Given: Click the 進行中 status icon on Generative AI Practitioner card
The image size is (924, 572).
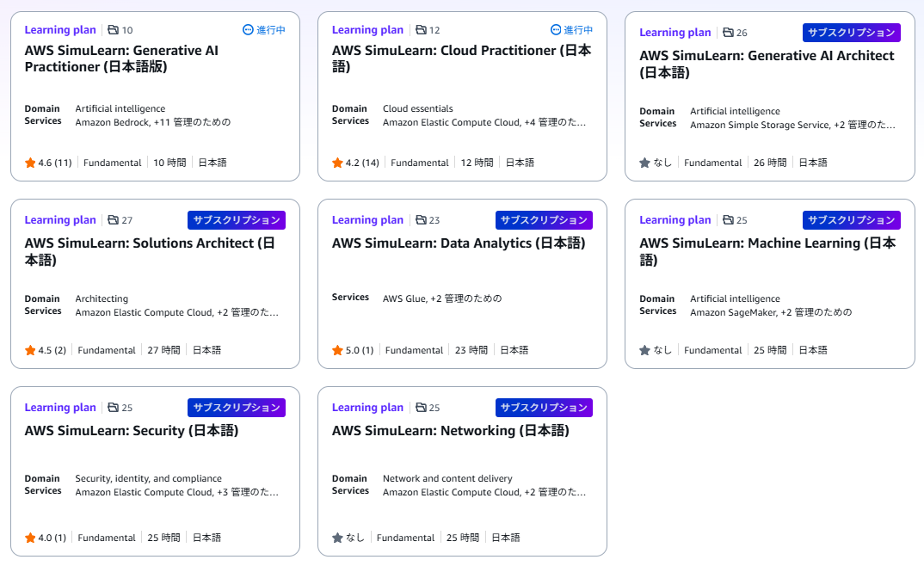Looking at the screenshot, I should (248, 30).
